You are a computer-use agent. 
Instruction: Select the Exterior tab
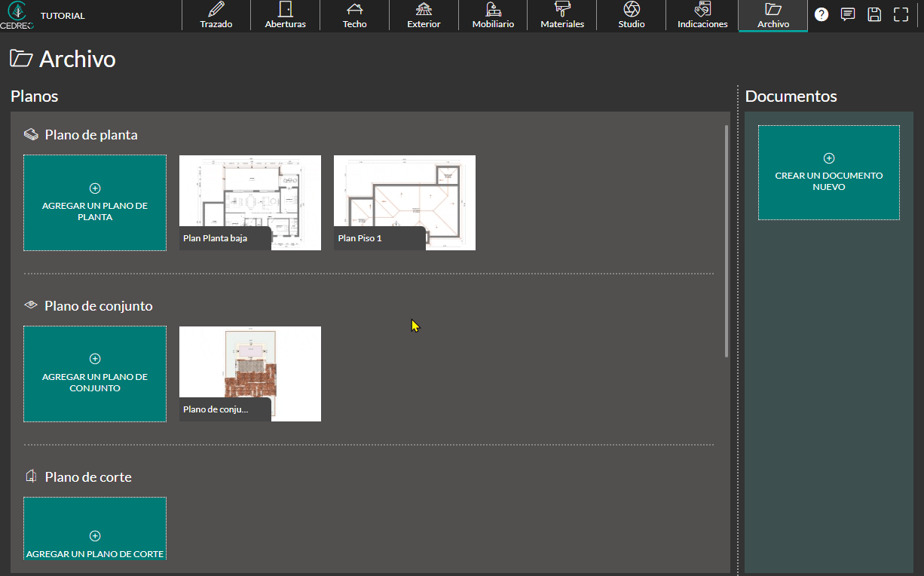click(x=424, y=16)
